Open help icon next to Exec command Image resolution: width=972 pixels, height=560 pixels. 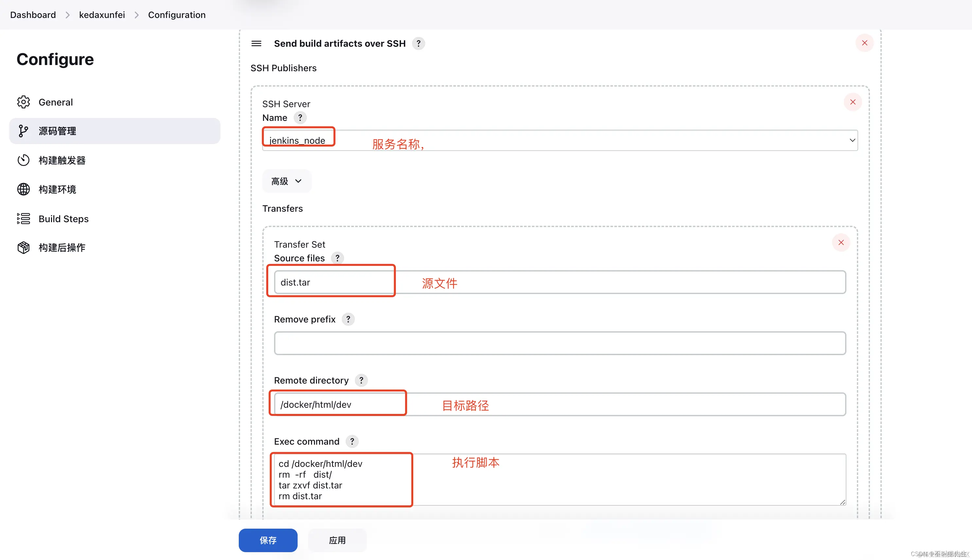(x=352, y=441)
